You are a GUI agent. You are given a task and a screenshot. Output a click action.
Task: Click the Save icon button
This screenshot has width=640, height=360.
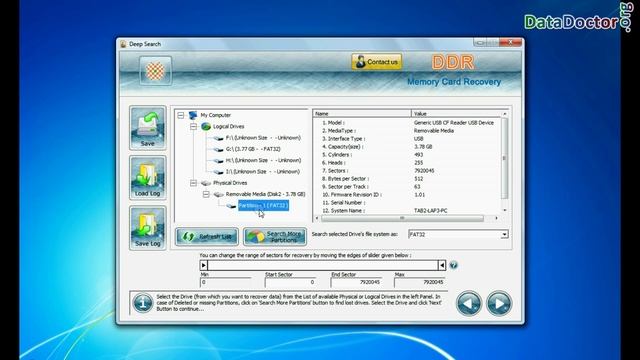(x=148, y=128)
